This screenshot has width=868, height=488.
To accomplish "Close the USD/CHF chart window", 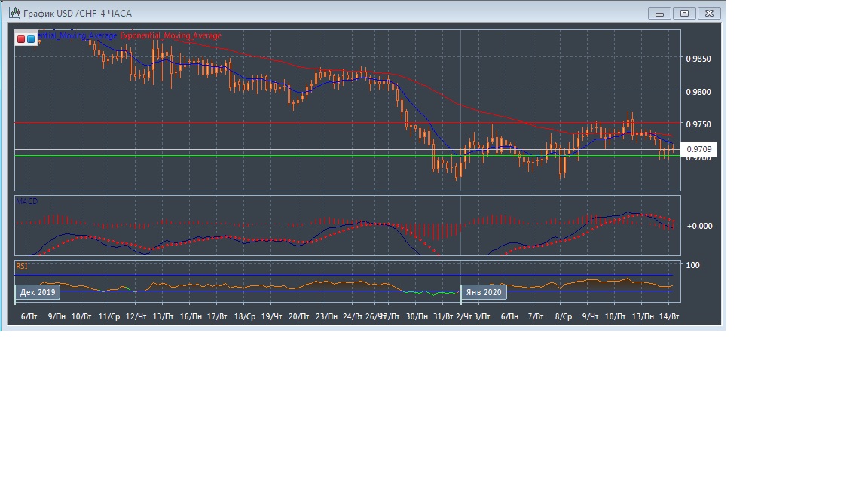I will click(710, 13).
